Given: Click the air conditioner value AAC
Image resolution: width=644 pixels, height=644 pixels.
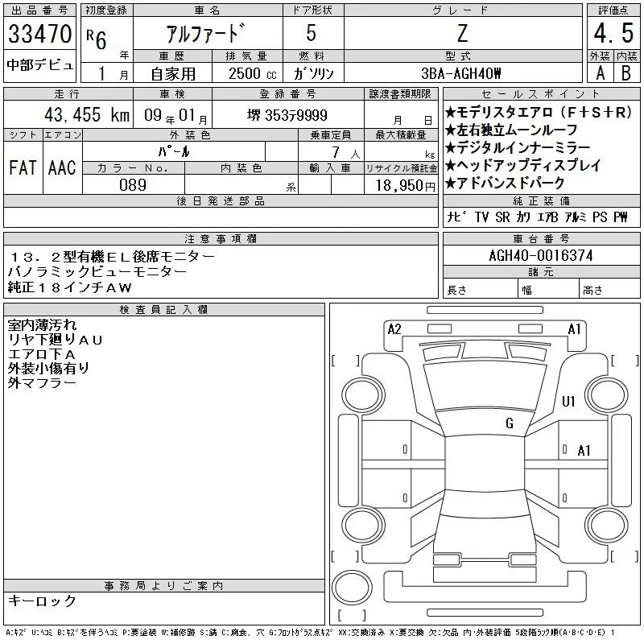Looking at the screenshot, I should point(62,167).
